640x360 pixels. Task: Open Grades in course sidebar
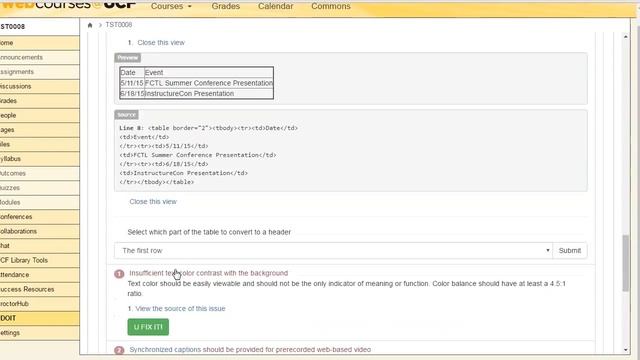pos(40,101)
